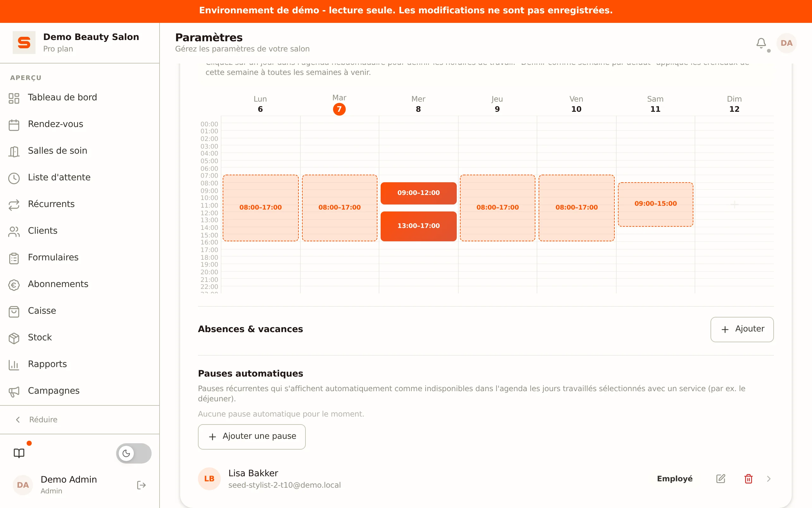Select Wednesday 09:00-12:00 slot
This screenshot has width=812, height=508.
418,193
